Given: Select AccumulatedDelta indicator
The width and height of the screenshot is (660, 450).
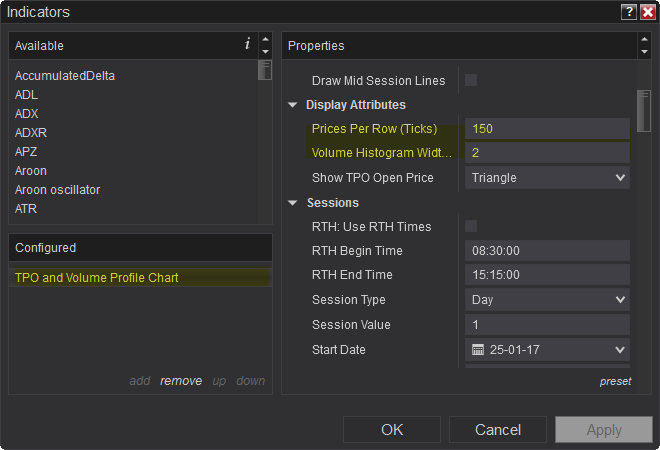Looking at the screenshot, I should [65, 76].
